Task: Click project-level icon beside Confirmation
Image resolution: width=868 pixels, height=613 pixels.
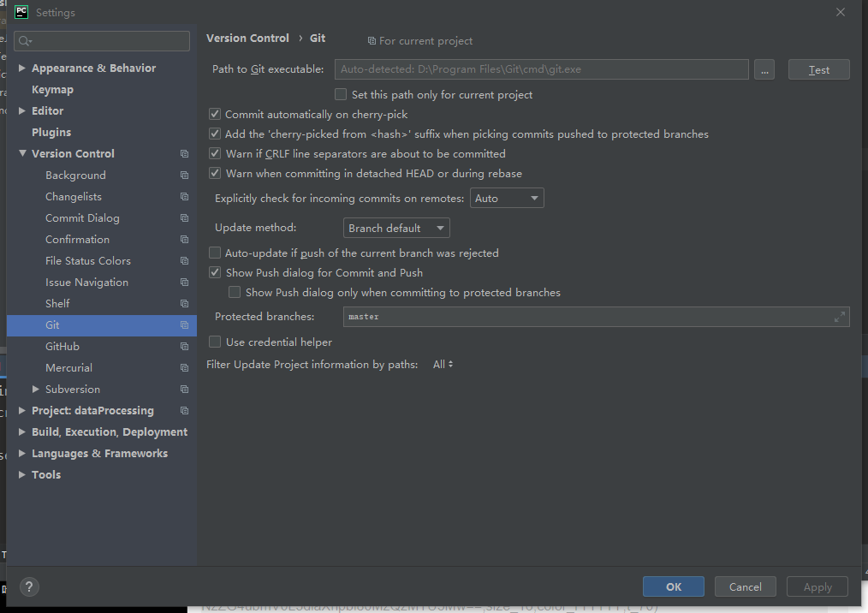Action: click(184, 240)
